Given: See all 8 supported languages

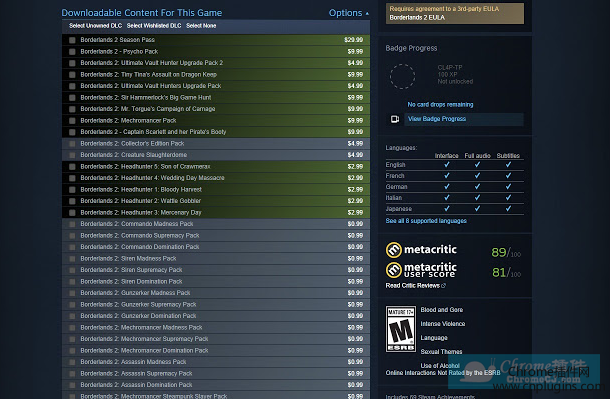Looking at the screenshot, I should click(x=426, y=221).
